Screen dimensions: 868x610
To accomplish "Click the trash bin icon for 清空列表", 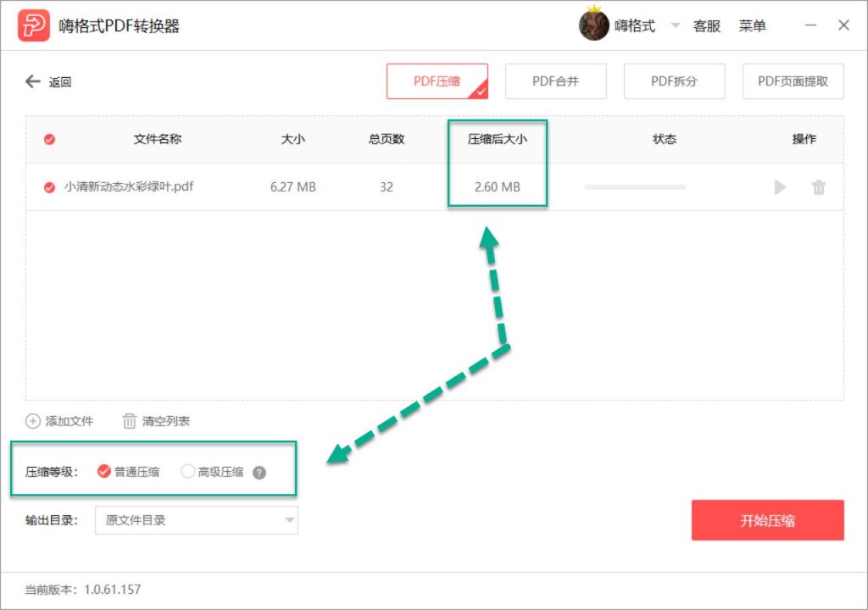I will (129, 421).
